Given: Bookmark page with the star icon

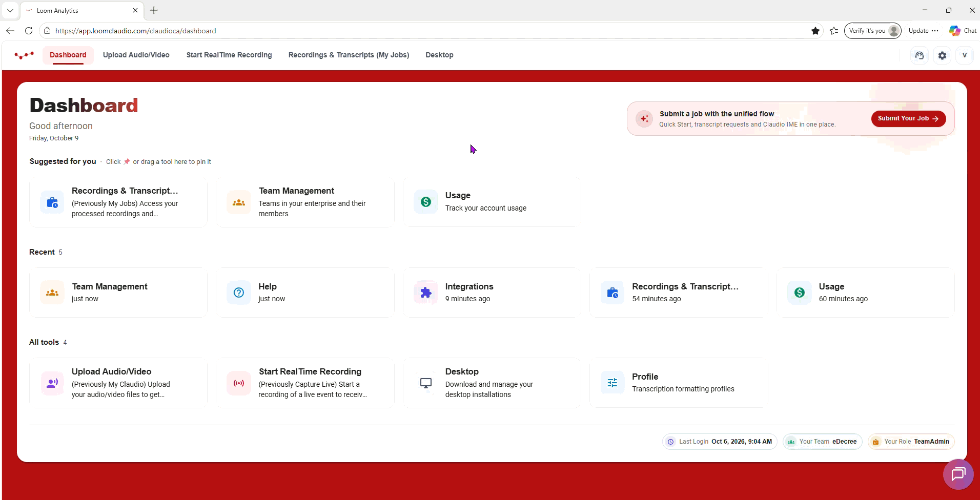Looking at the screenshot, I should pos(815,31).
